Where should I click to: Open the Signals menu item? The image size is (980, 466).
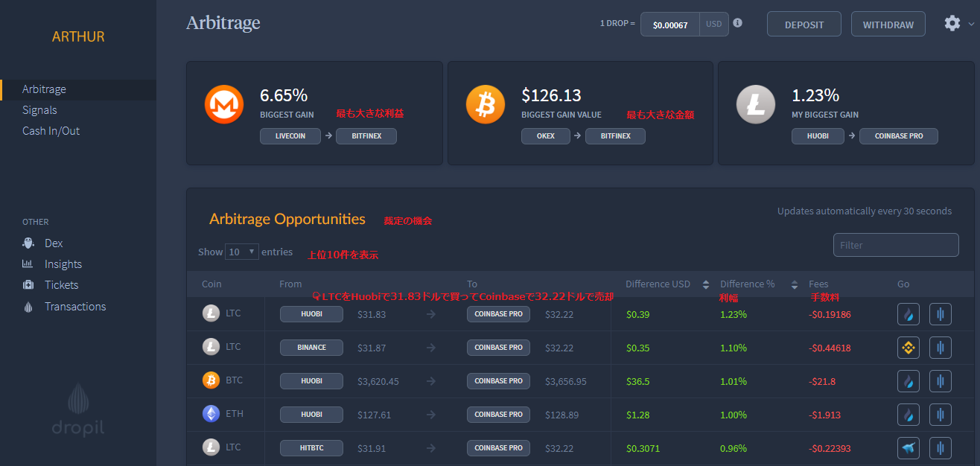[x=39, y=110]
